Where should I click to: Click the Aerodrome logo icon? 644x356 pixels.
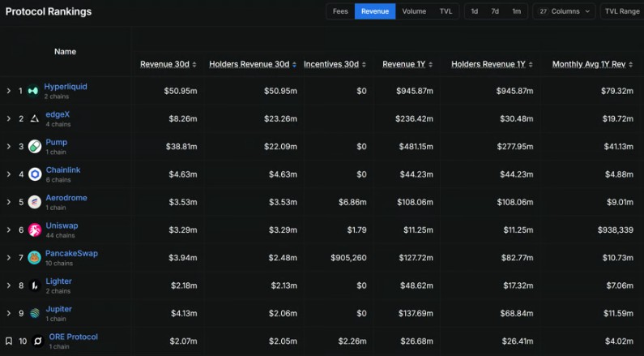click(x=35, y=202)
